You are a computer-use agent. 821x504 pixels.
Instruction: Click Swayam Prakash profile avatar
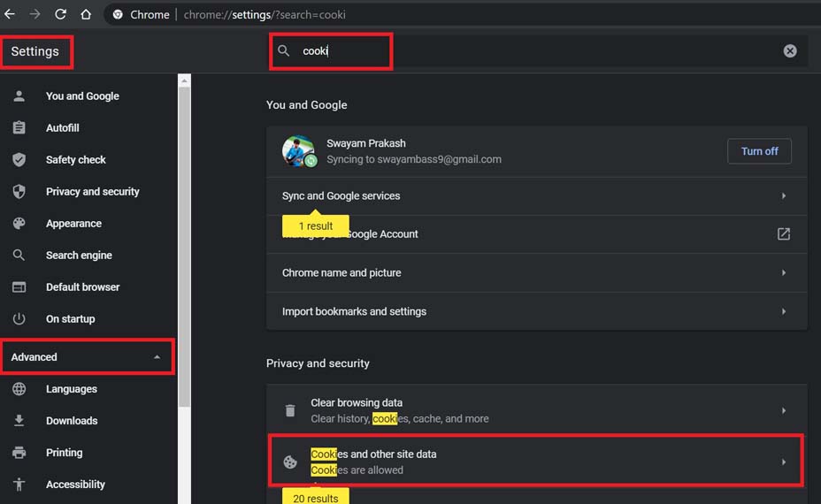[x=298, y=150]
